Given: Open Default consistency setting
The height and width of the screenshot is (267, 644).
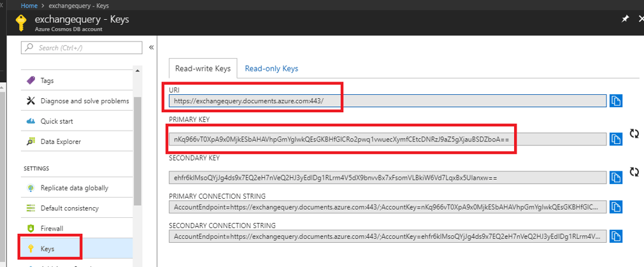Looking at the screenshot, I should point(77,208).
